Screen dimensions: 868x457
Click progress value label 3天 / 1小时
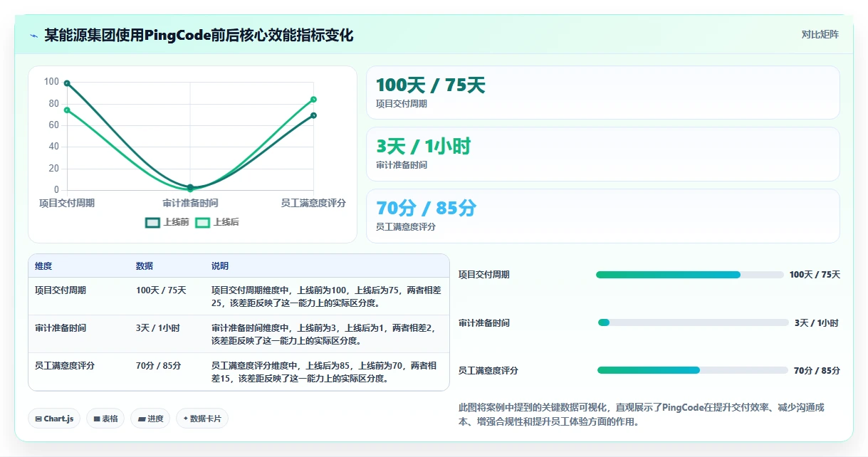tap(817, 323)
